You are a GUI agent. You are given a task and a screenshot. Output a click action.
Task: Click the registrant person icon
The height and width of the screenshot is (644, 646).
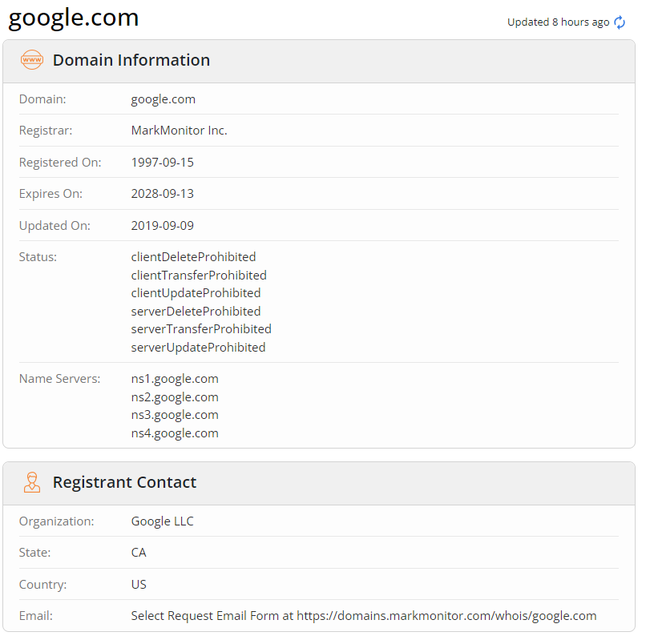click(x=32, y=482)
